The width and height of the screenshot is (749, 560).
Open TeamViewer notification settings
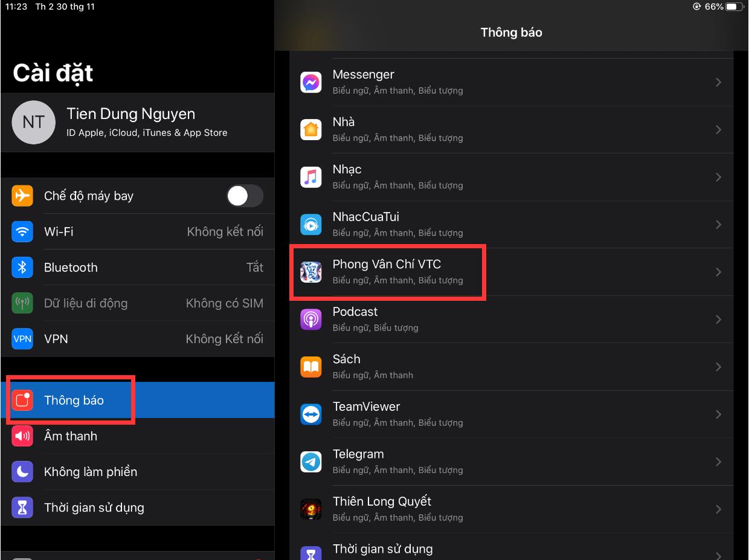click(511, 414)
